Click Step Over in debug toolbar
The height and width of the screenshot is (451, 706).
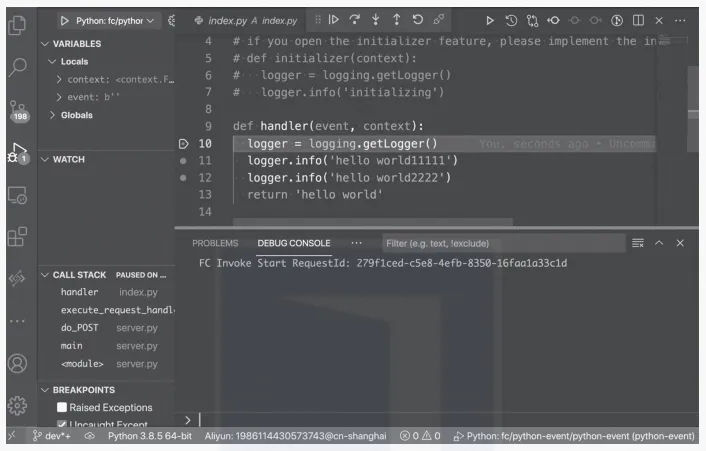coord(355,19)
